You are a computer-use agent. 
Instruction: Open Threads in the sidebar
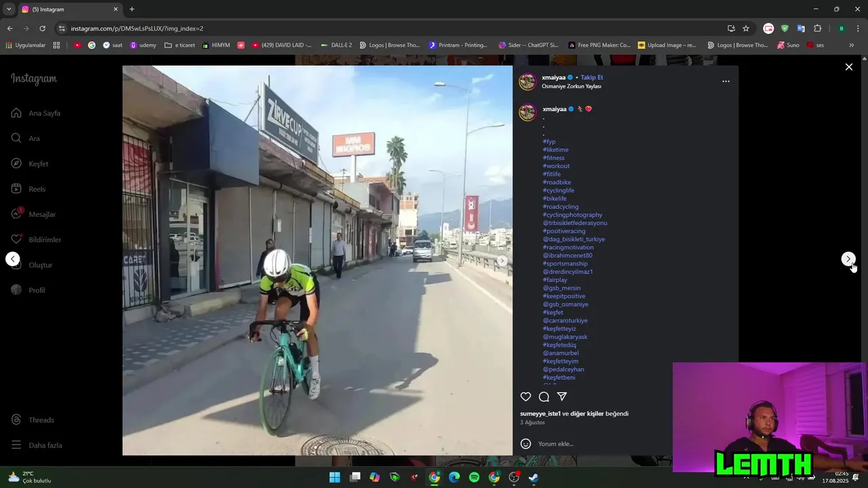[33, 420]
